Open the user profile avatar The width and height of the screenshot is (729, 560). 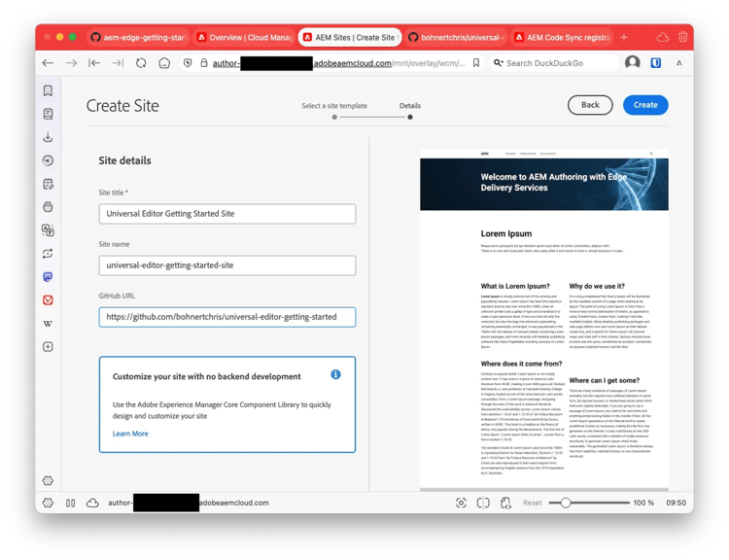(x=633, y=62)
